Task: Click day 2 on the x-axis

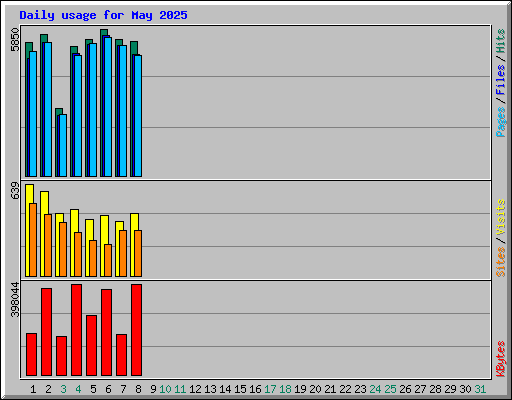Action: 48,389
